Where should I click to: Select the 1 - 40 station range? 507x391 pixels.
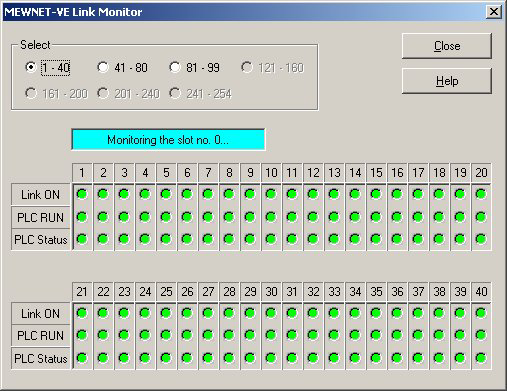pyautogui.click(x=47, y=68)
